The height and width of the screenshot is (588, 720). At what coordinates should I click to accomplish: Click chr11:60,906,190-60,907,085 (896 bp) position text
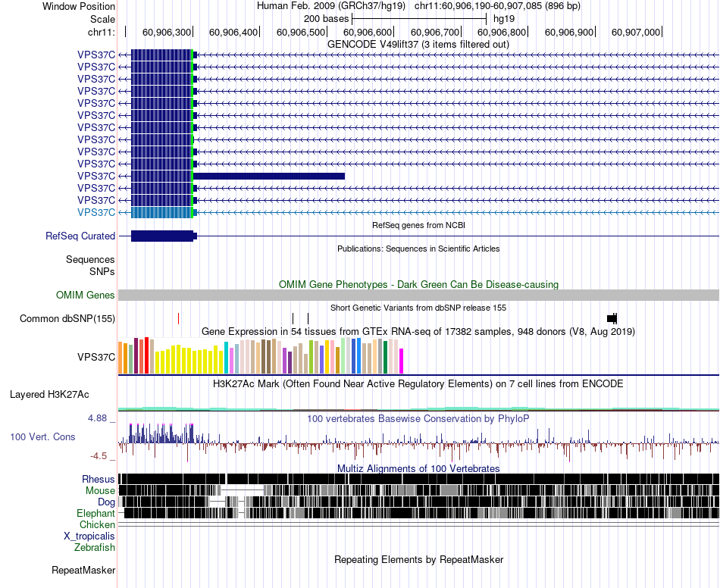pos(497,6)
